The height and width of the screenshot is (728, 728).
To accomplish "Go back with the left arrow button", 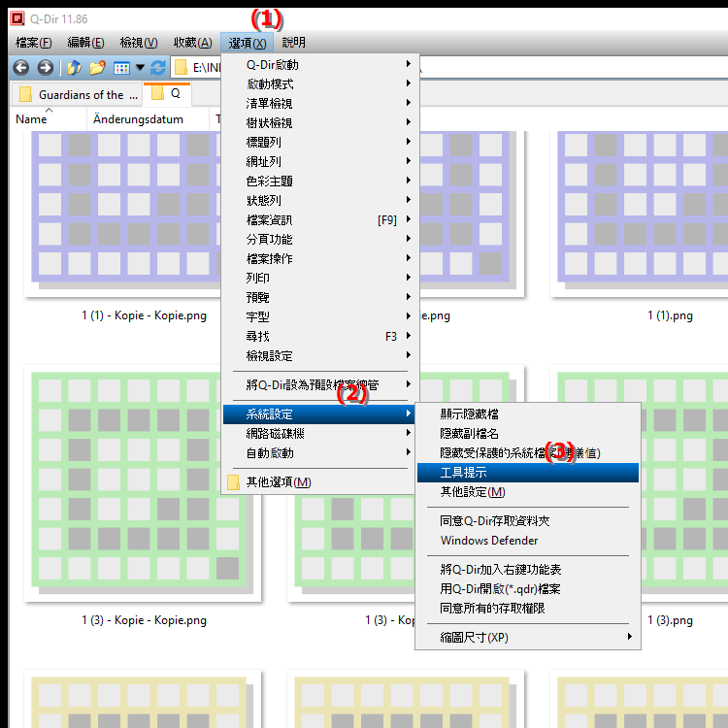I will point(21,68).
